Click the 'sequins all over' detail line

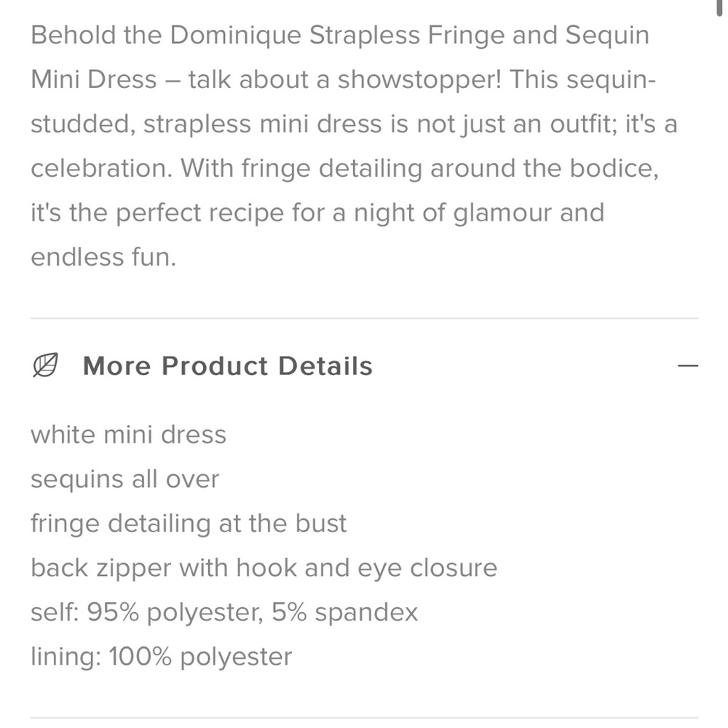tap(125, 479)
